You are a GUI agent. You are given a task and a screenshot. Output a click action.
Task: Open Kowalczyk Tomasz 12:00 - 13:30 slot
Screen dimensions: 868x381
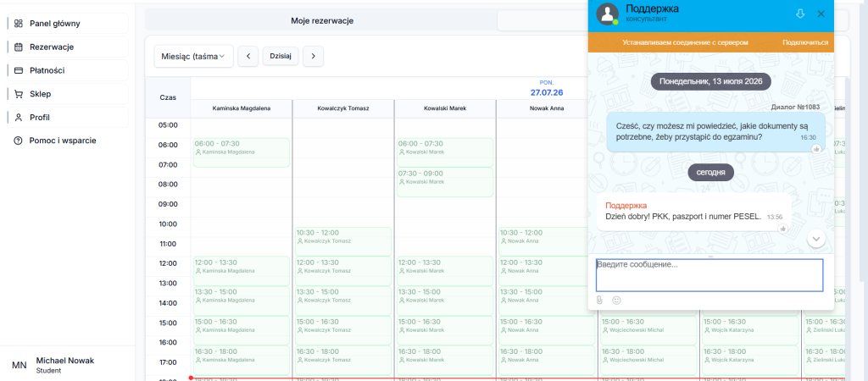point(343,271)
